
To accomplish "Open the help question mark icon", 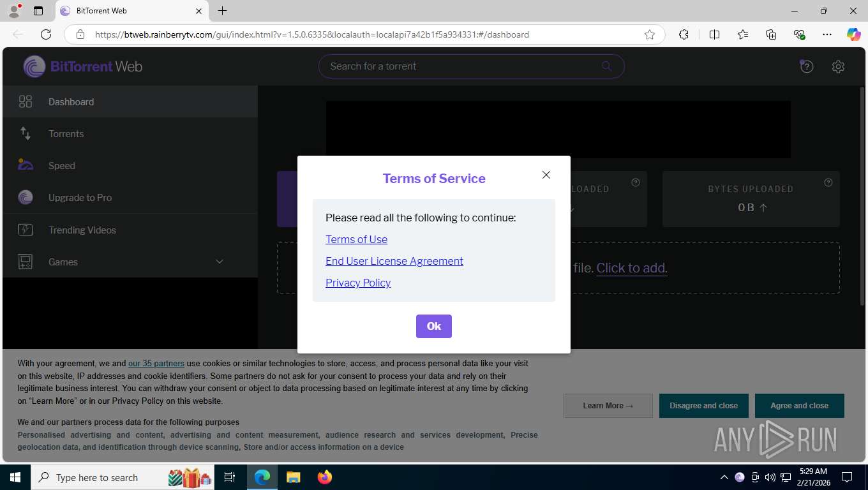I will [x=807, y=66].
